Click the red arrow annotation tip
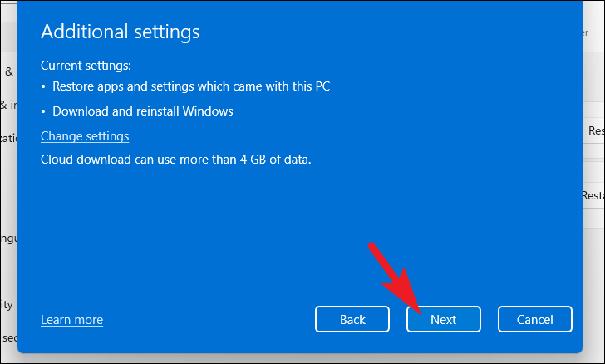The width and height of the screenshot is (605, 364). [x=420, y=313]
